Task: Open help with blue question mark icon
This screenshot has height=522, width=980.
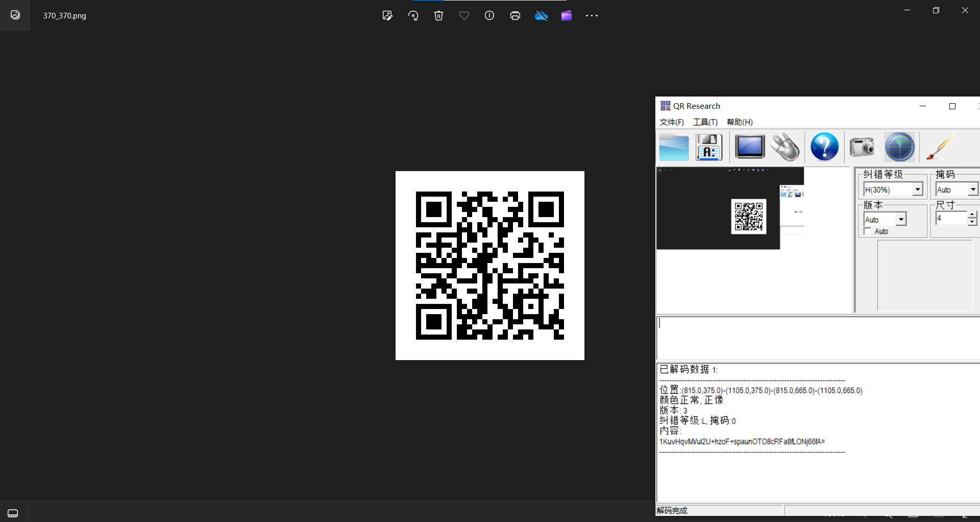Action: [x=824, y=147]
